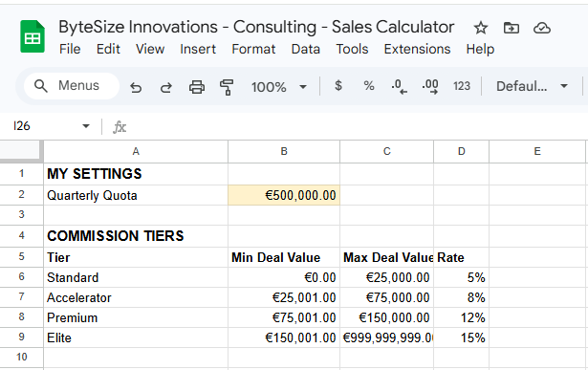Viewport: 588px width, 370px height.
Task: Search the Menus box
Action: (72, 86)
